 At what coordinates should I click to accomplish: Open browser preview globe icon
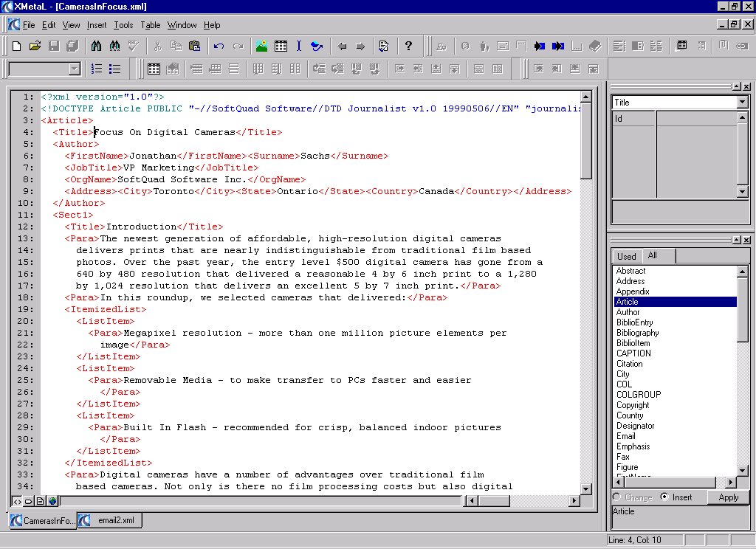pos(52,501)
